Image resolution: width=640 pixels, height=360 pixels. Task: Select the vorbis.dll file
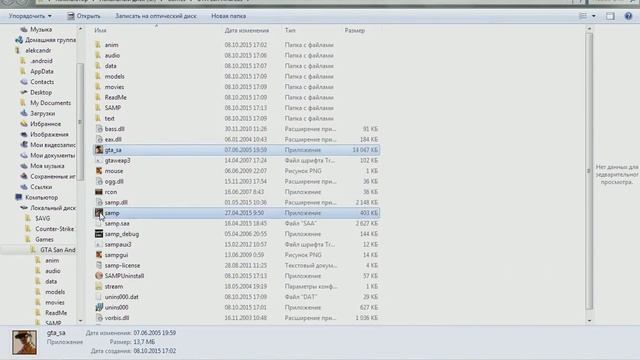point(117,318)
